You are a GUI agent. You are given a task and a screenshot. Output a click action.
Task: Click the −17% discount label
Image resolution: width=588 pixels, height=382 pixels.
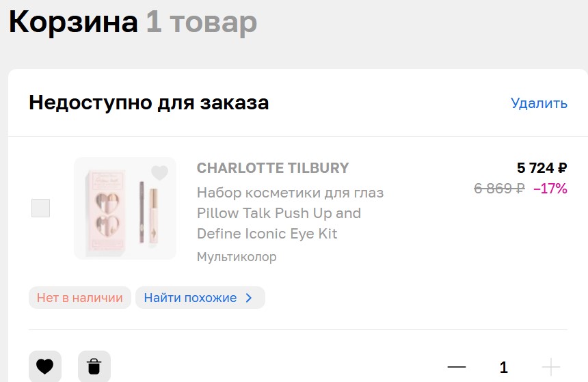[550, 188]
